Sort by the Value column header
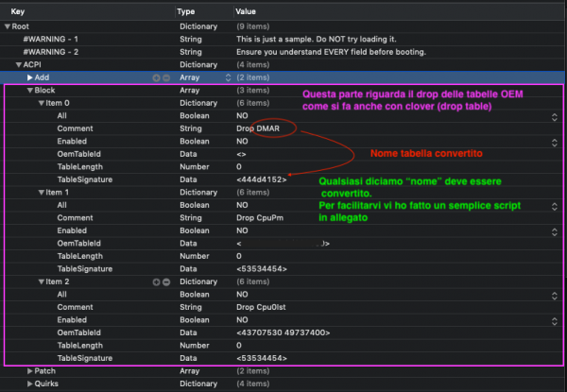 (x=246, y=11)
